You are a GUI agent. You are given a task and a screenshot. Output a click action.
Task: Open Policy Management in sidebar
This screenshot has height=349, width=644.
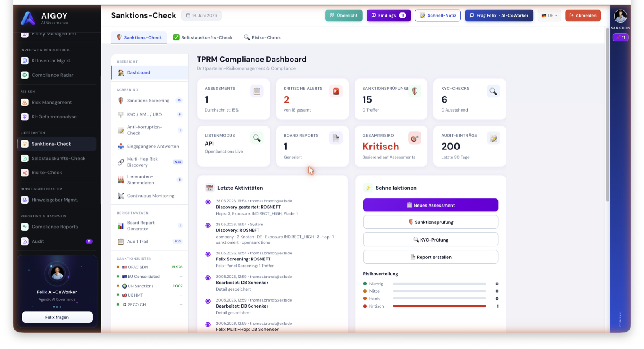[57, 34]
